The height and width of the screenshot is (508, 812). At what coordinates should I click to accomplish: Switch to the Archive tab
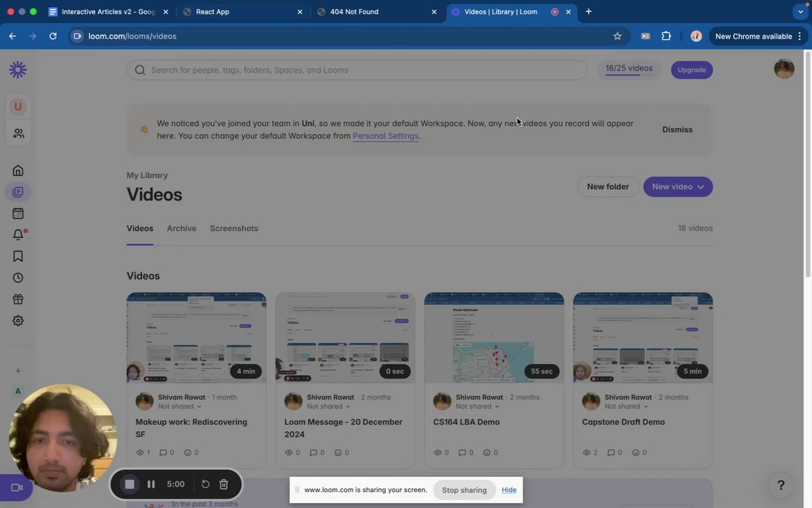pos(181,229)
